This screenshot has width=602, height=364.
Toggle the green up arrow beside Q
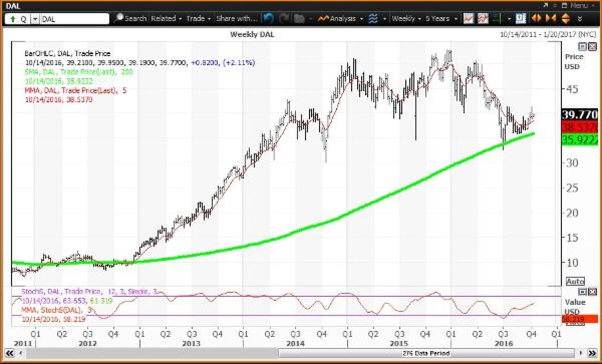pos(13,19)
